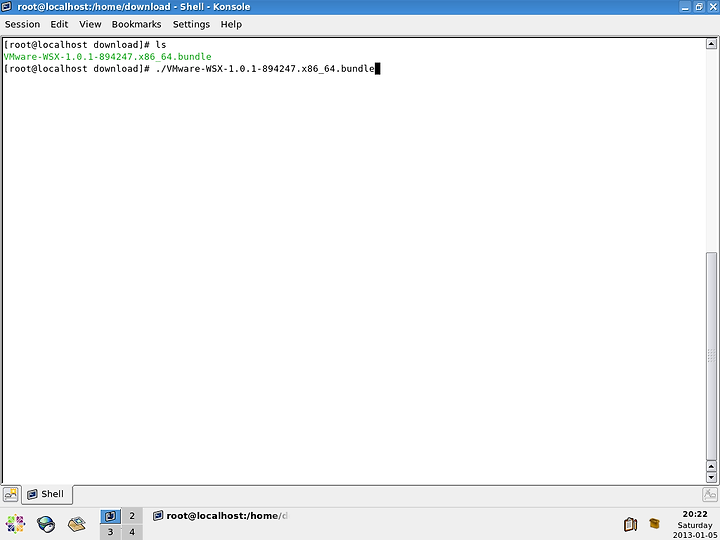The image size is (720, 540).
Task: Minimize the Konsole window
Action: [x=685, y=7]
